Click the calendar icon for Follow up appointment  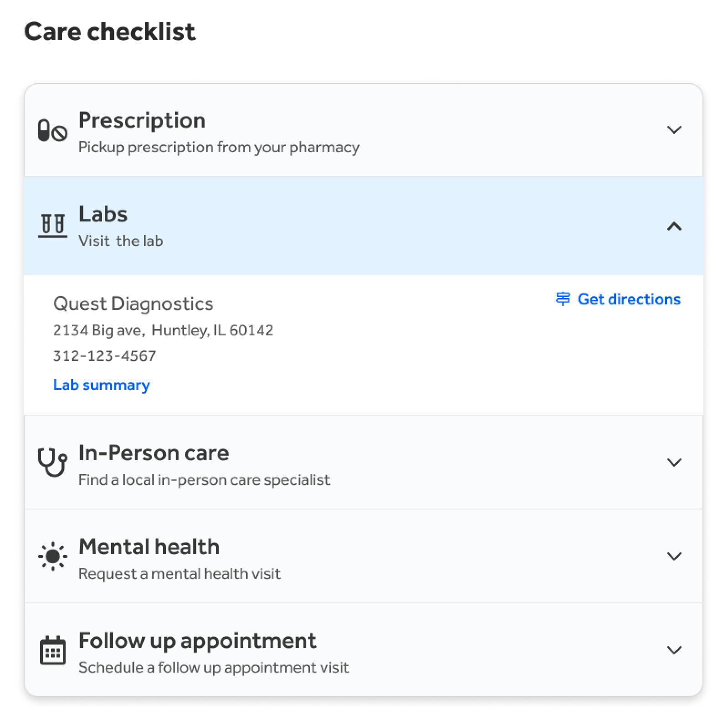click(x=52, y=651)
